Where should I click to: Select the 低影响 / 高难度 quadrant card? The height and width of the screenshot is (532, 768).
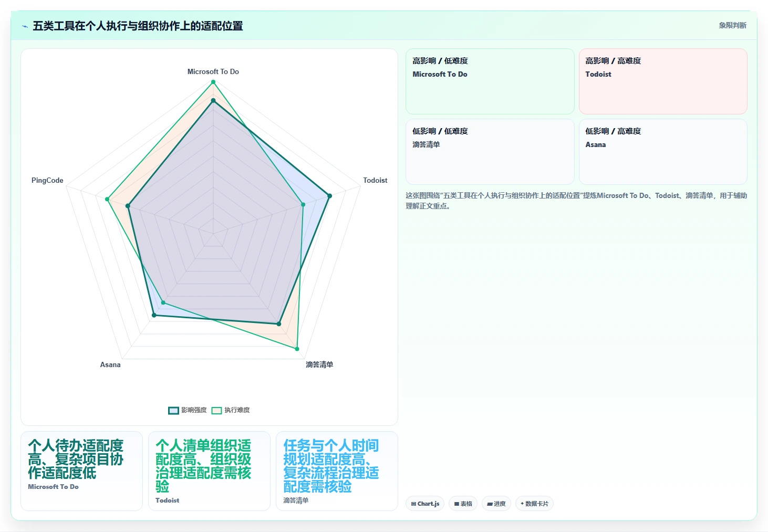[663, 152]
